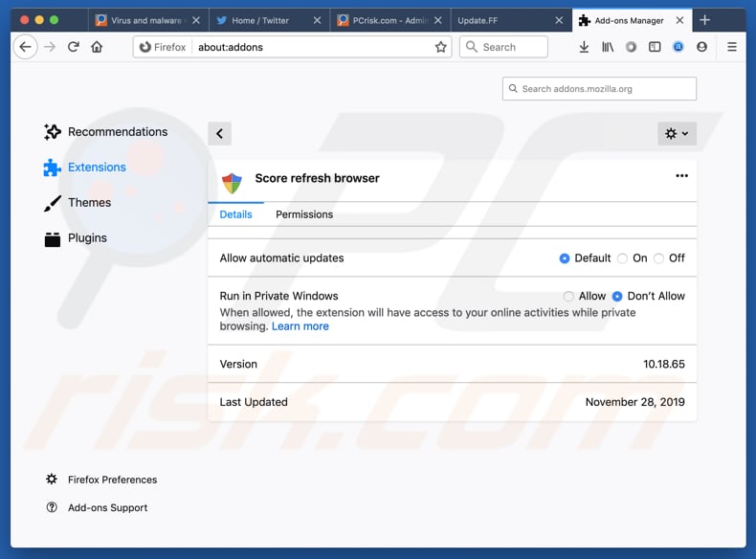Close the Virus and malware tab
This screenshot has width=756, height=559.
click(196, 20)
